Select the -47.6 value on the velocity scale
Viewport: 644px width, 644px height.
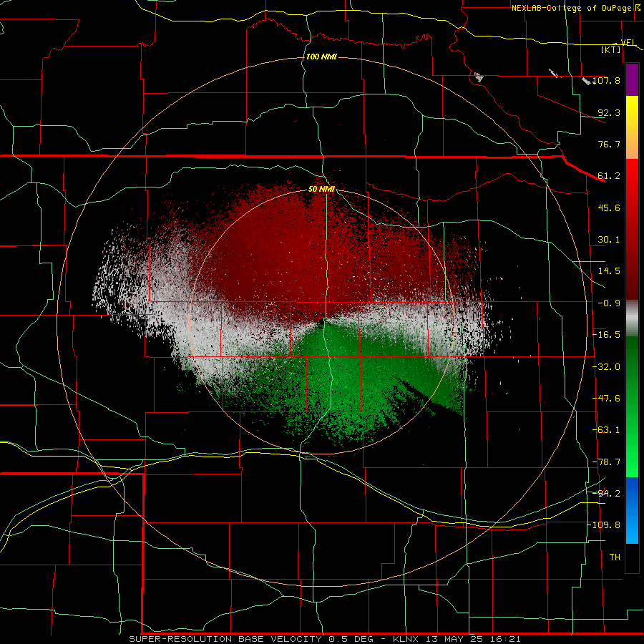(606, 399)
